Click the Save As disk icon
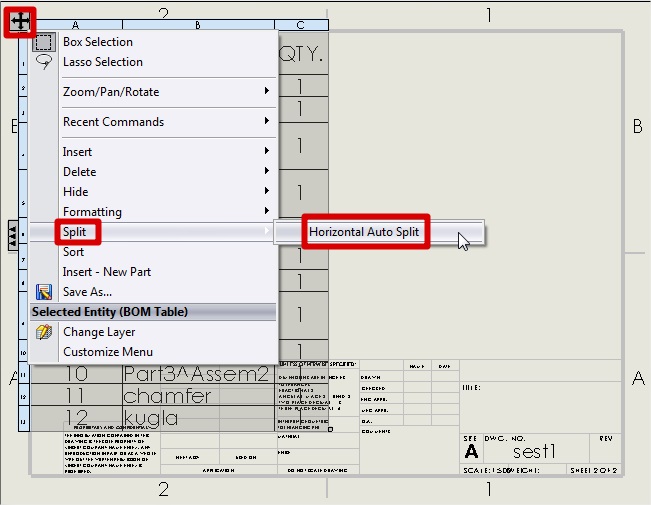The height and width of the screenshot is (505, 651). (x=44, y=292)
